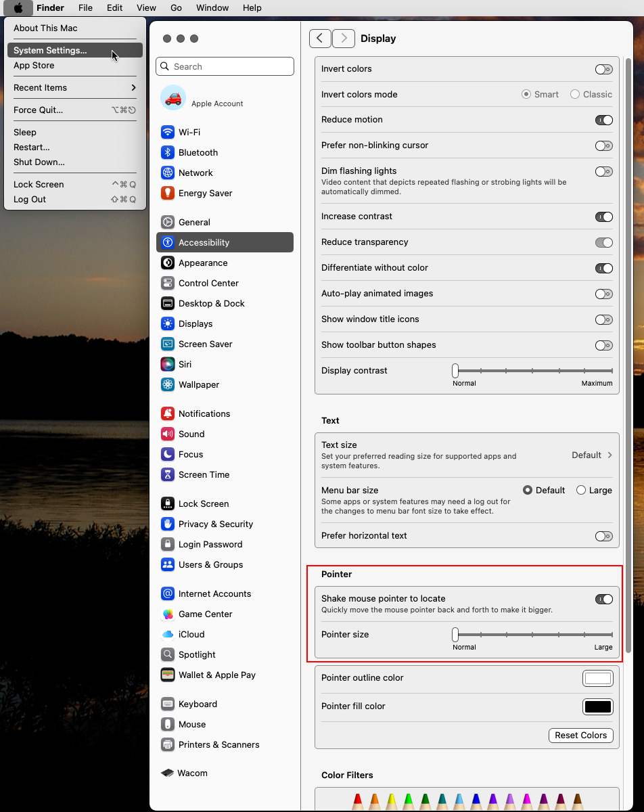Select the Siri icon in sidebar
The image size is (644, 812).
(x=167, y=364)
